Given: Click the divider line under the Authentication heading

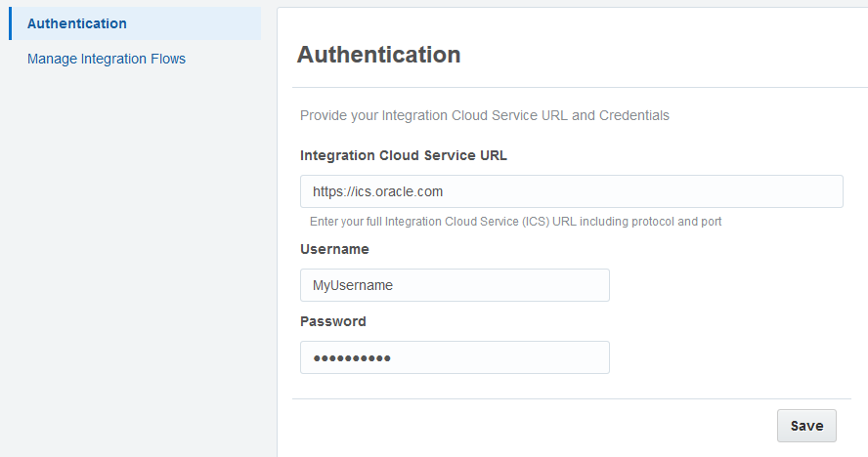Looking at the screenshot, I should click(x=571, y=88).
